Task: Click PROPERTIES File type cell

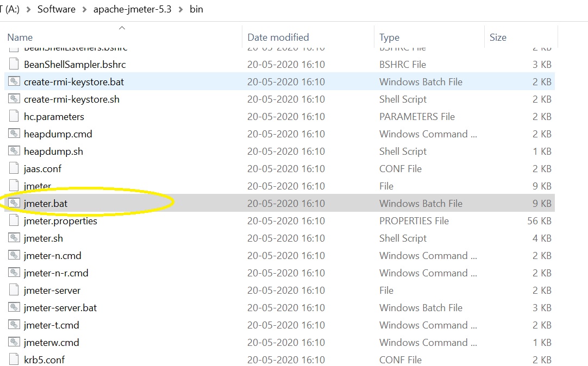Action: [414, 220]
